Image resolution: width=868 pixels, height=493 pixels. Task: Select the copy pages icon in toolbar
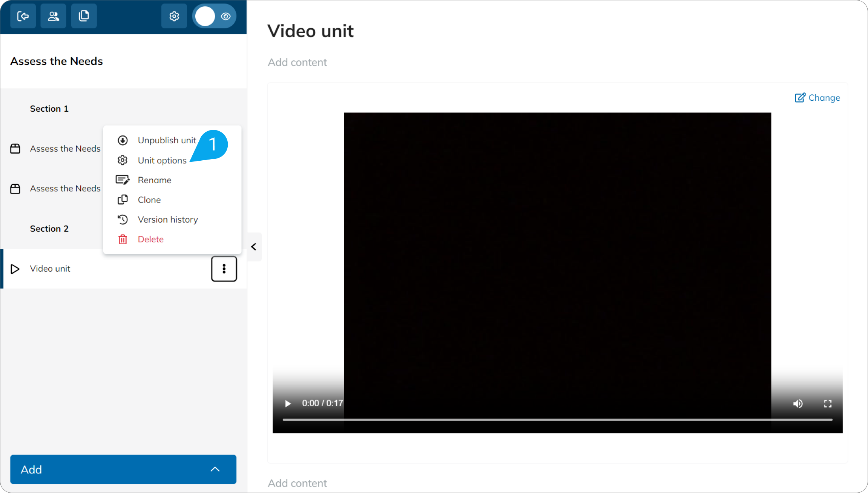point(84,16)
